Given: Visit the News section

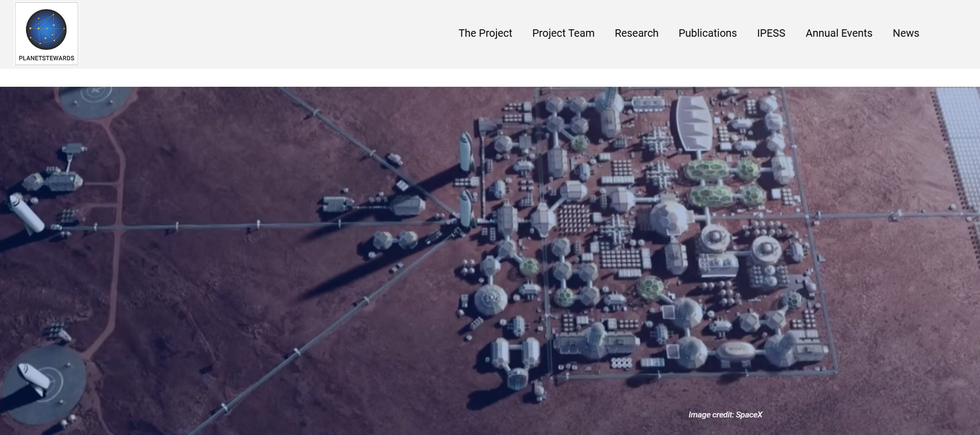Looking at the screenshot, I should coord(906,33).
